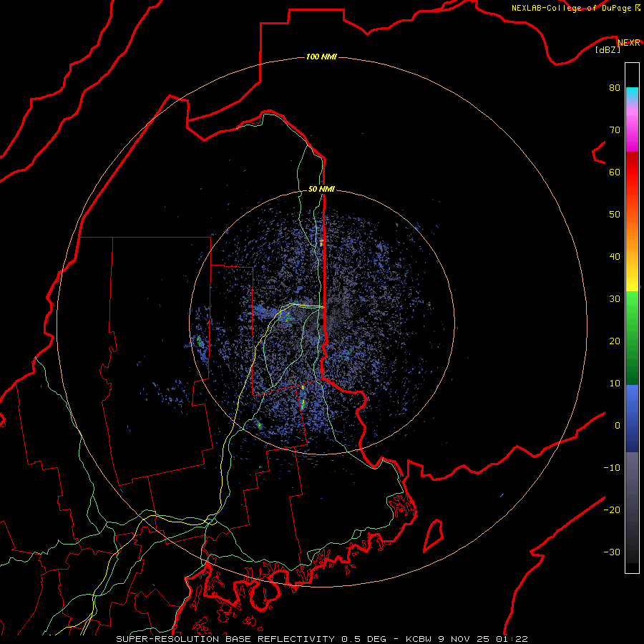Click the 40 value on dBZ scale
This screenshot has height=644, width=644.
[615, 257]
